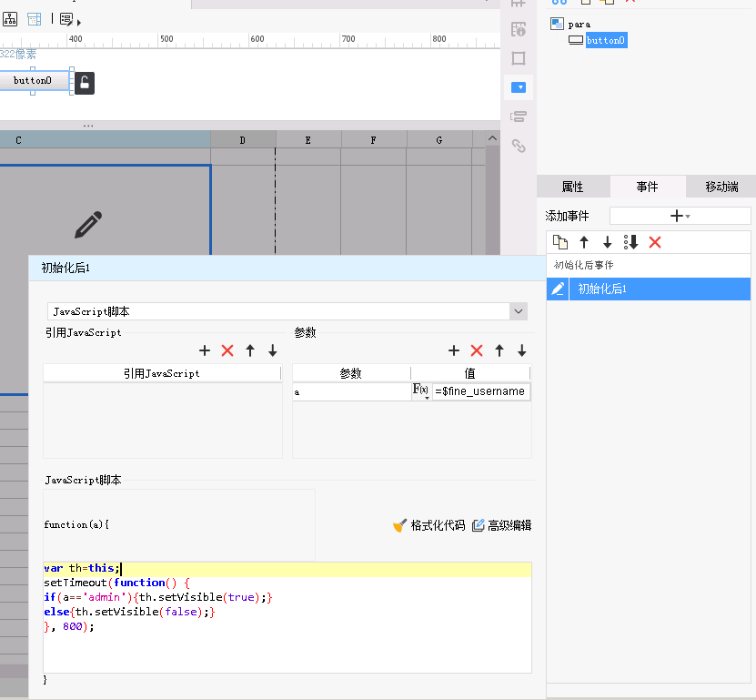Image resolution: width=756 pixels, height=700 pixels.
Task: Click 高级编辑 advanced edit button
Action: [x=501, y=525]
